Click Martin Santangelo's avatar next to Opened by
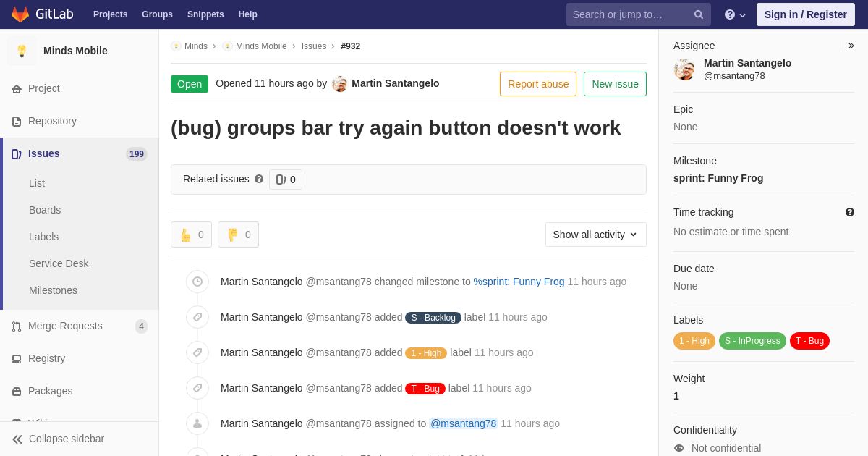This screenshot has height=456, width=868. [339, 84]
